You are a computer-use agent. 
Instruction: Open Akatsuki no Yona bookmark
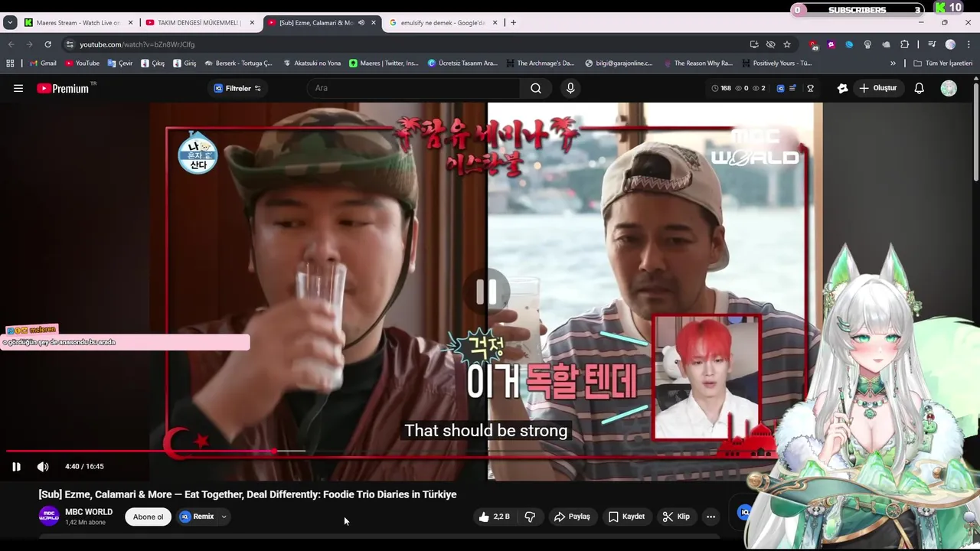[311, 64]
